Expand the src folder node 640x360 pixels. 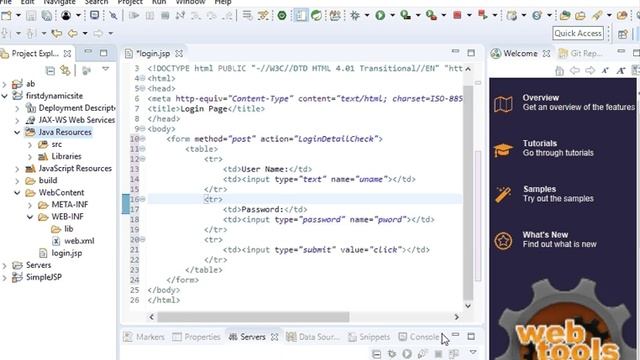click(30, 144)
